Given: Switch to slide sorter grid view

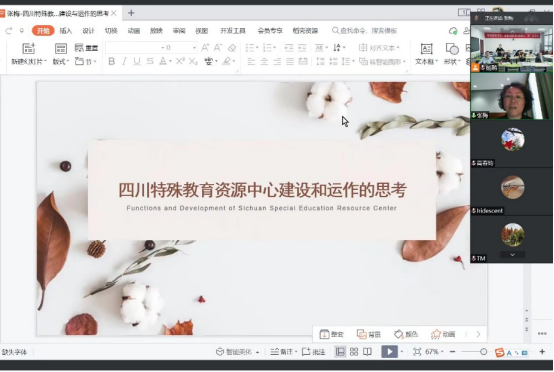Looking at the screenshot, I should pyautogui.click(x=354, y=352).
